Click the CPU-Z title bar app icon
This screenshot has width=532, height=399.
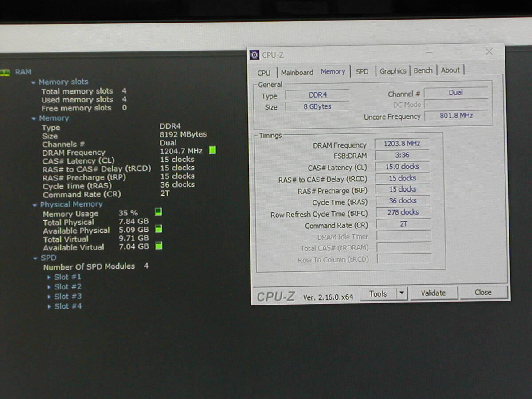click(254, 55)
